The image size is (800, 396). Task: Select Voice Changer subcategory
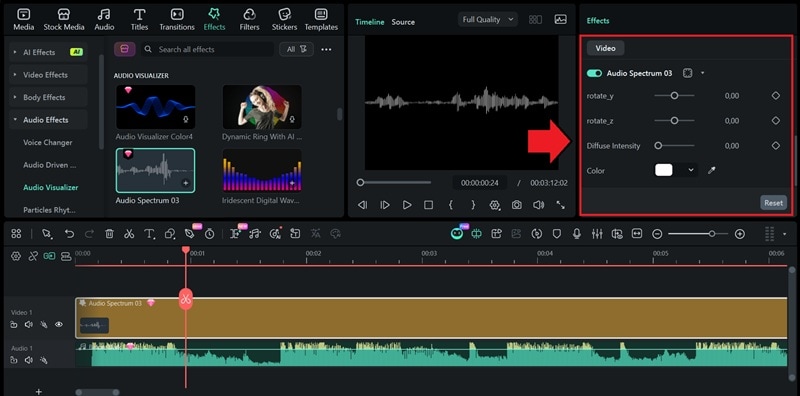click(47, 142)
